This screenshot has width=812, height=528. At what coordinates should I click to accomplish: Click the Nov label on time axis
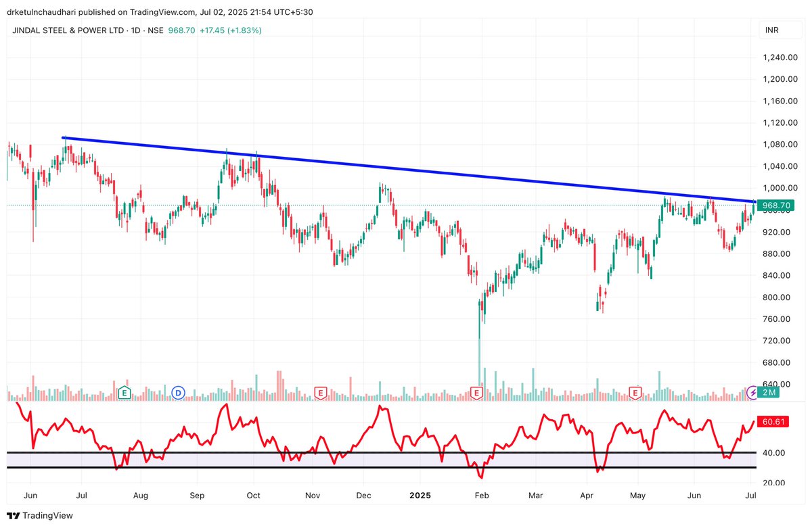(x=312, y=495)
